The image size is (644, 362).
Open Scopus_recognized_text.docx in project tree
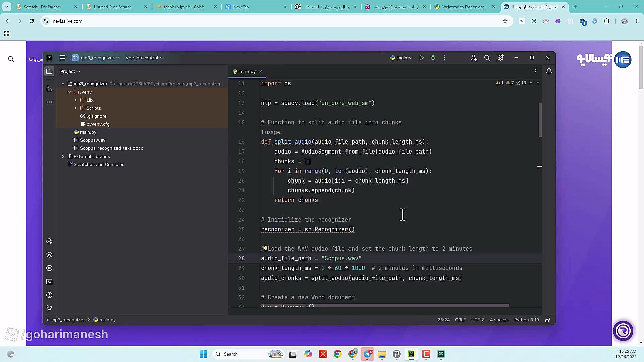(111, 148)
